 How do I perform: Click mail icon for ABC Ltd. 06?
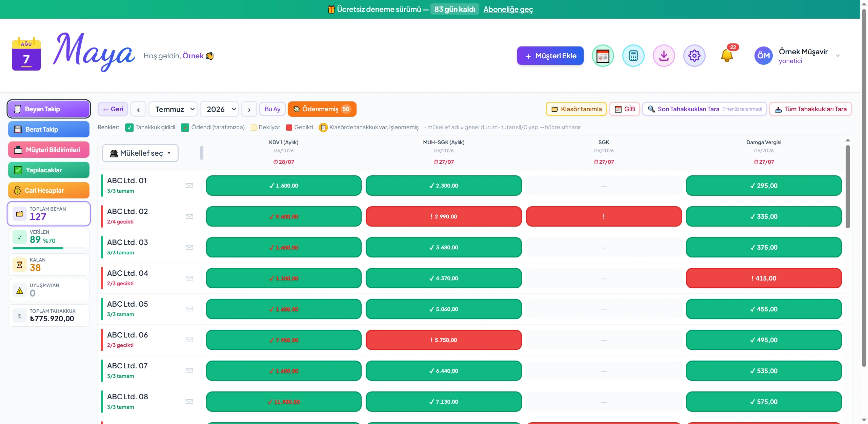(x=189, y=340)
